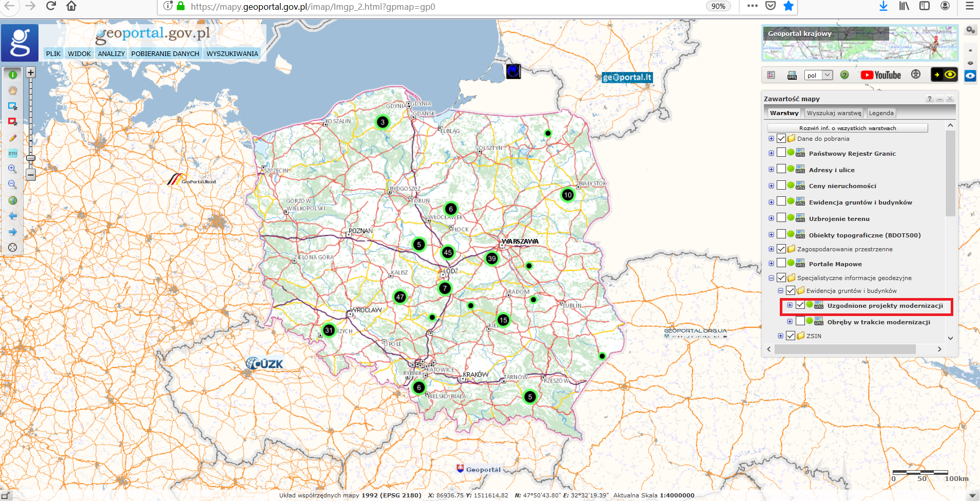The width and height of the screenshot is (980, 501).
Task: Enable Obręby w trakcie modernizacji layer
Action: [800, 322]
